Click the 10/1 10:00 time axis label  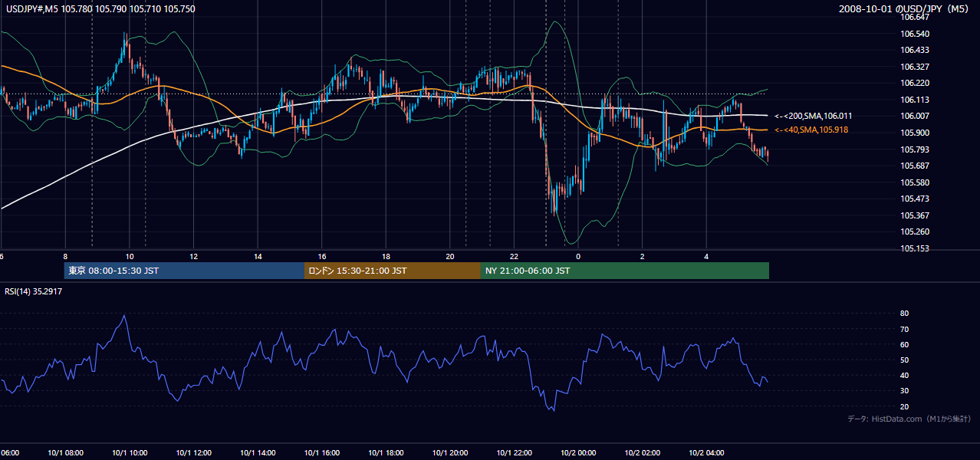coord(130,452)
